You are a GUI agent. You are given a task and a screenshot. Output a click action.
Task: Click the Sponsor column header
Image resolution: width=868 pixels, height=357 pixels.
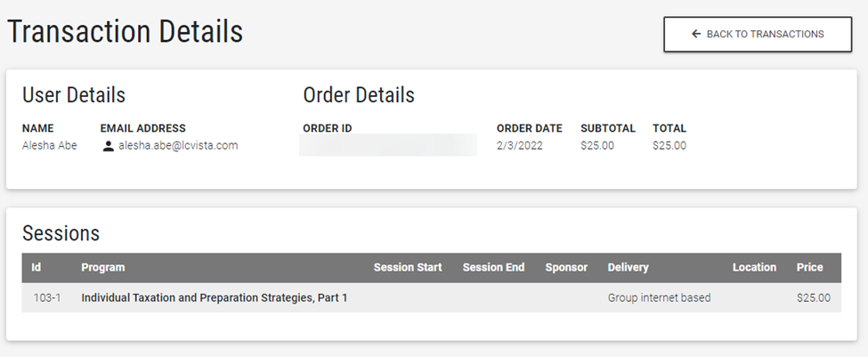tap(566, 267)
